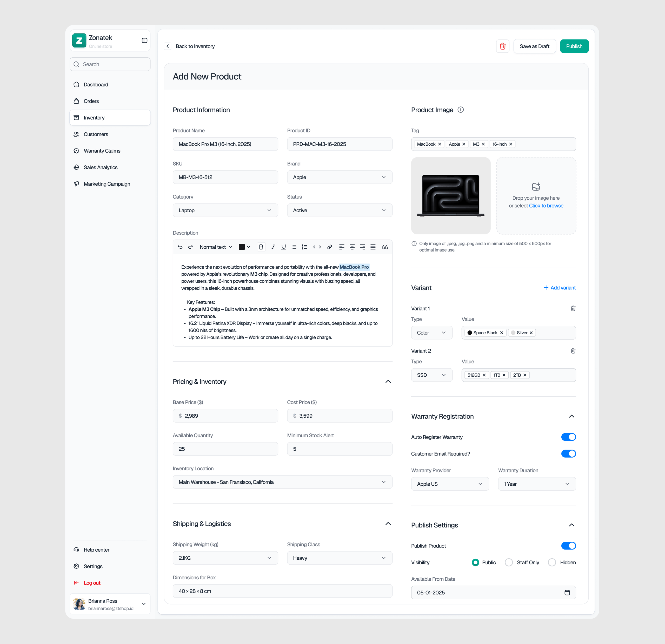Open Dashboard in the sidebar
This screenshot has width=665, height=644.
point(110,85)
